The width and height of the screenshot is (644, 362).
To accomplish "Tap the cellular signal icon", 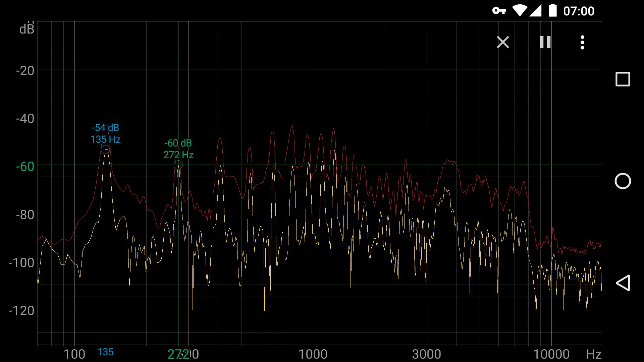I will tap(536, 11).
